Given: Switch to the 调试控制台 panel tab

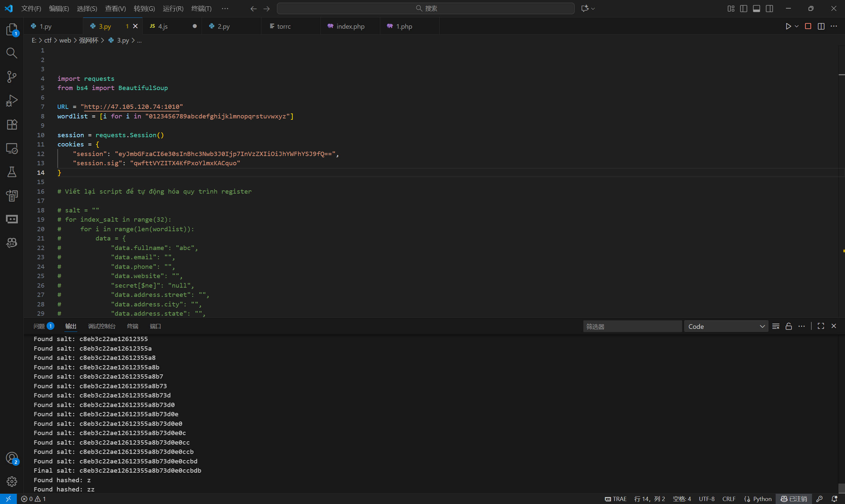Looking at the screenshot, I should [x=102, y=326].
